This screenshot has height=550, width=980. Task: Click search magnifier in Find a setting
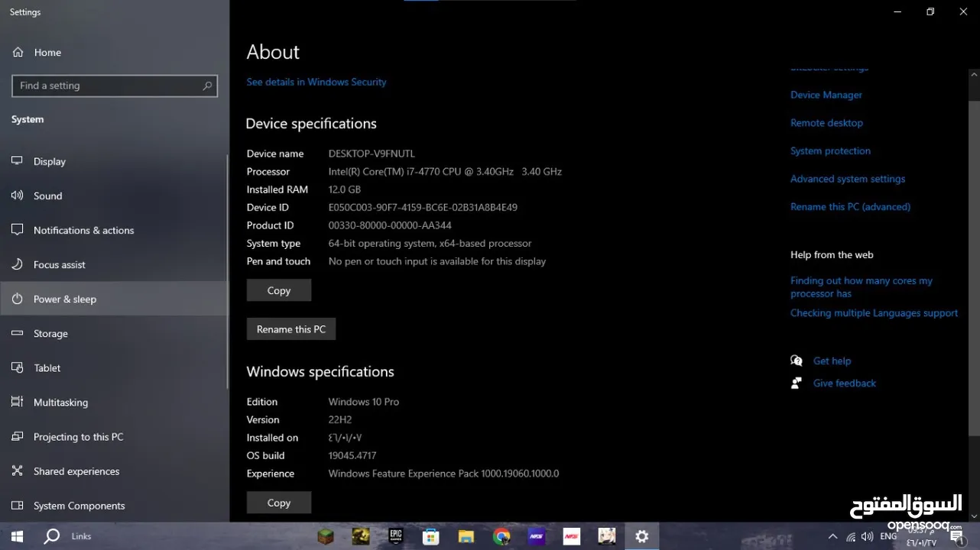tap(207, 86)
